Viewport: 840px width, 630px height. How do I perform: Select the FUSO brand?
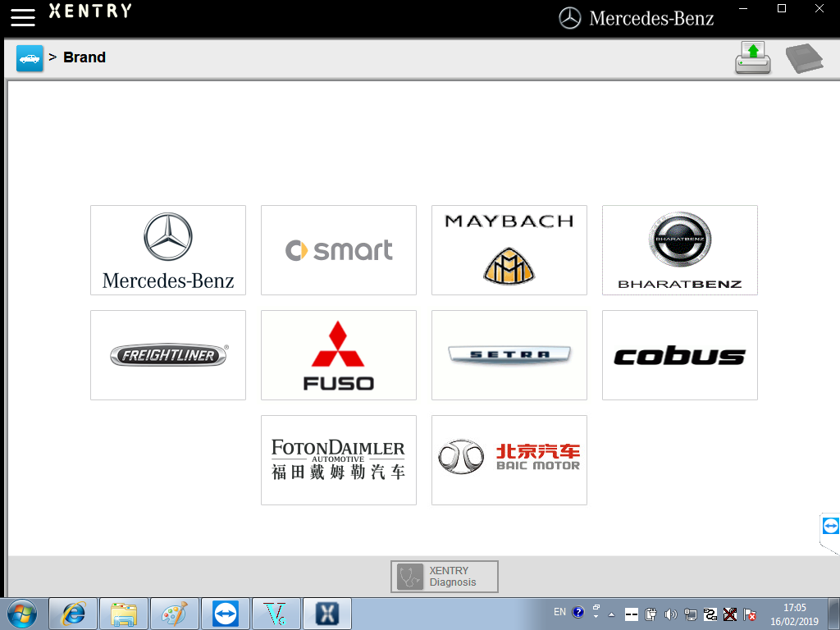[338, 355]
